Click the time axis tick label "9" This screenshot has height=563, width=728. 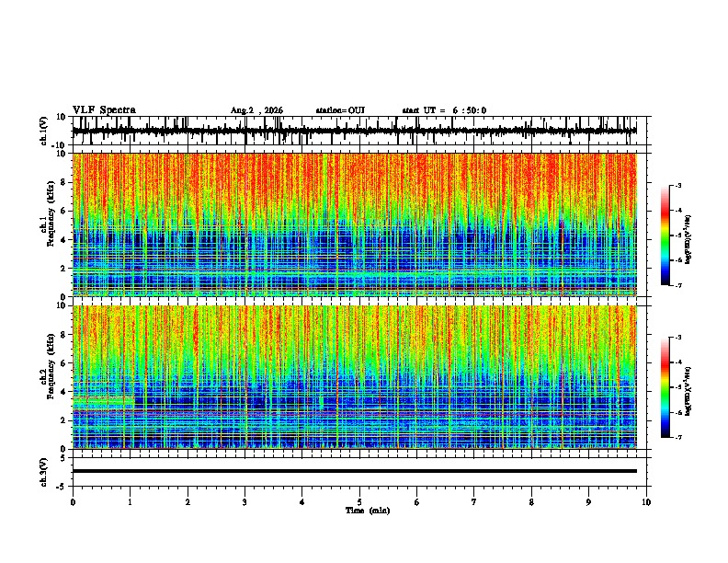click(588, 502)
